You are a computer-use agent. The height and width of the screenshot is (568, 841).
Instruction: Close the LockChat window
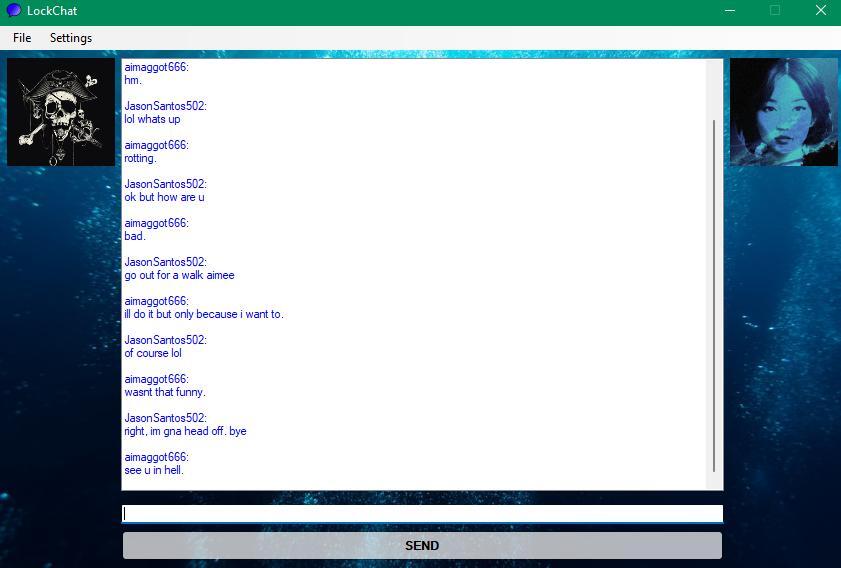821,11
